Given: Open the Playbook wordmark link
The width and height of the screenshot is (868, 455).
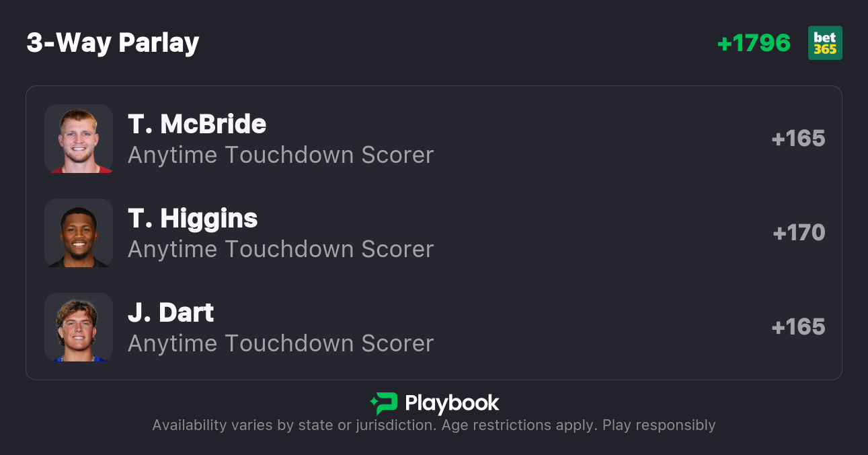Looking at the screenshot, I should 452,403.
